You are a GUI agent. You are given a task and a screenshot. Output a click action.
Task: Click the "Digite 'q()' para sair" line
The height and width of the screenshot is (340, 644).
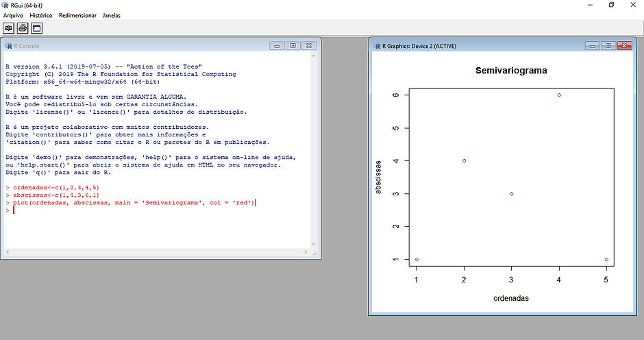(58, 173)
